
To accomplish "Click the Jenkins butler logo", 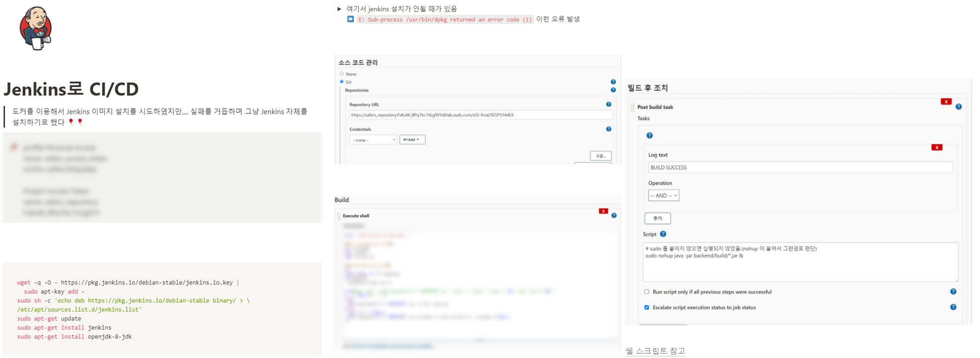I will [36, 28].
